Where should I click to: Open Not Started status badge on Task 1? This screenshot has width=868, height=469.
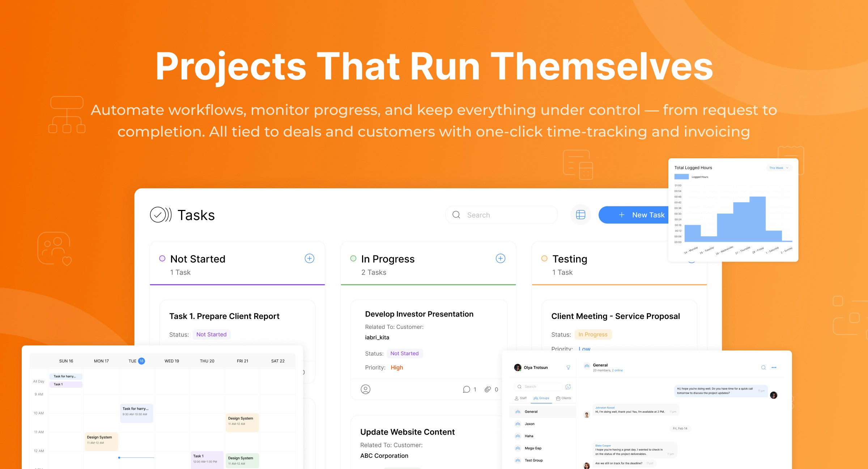click(211, 335)
